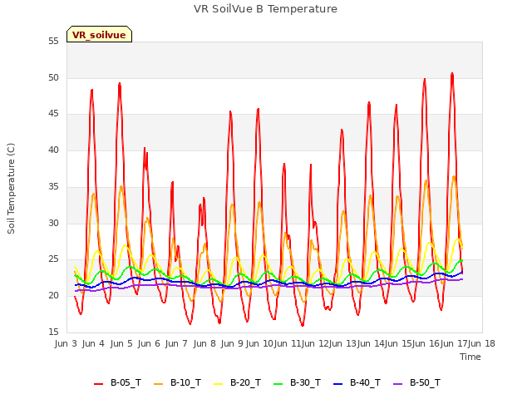Click the 45 y-axis tick label
Viewport: 532px width, 399px height.
click(x=53, y=114)
